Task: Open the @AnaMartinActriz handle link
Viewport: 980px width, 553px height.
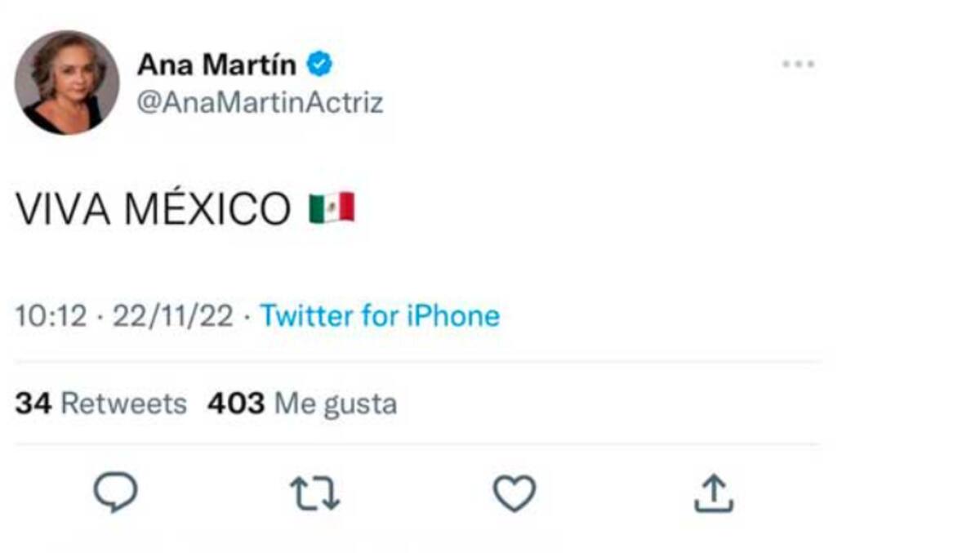Action: tap(260, 103)
